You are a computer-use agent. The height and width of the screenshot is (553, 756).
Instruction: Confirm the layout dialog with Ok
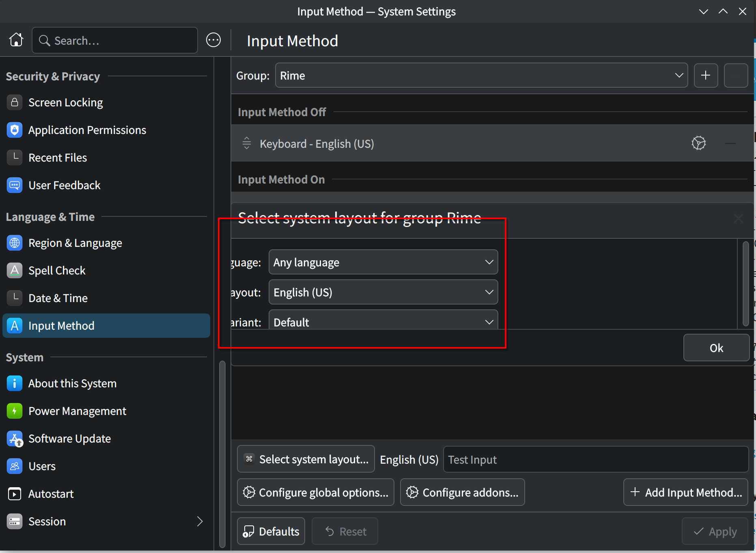click(x=716, y=348)
